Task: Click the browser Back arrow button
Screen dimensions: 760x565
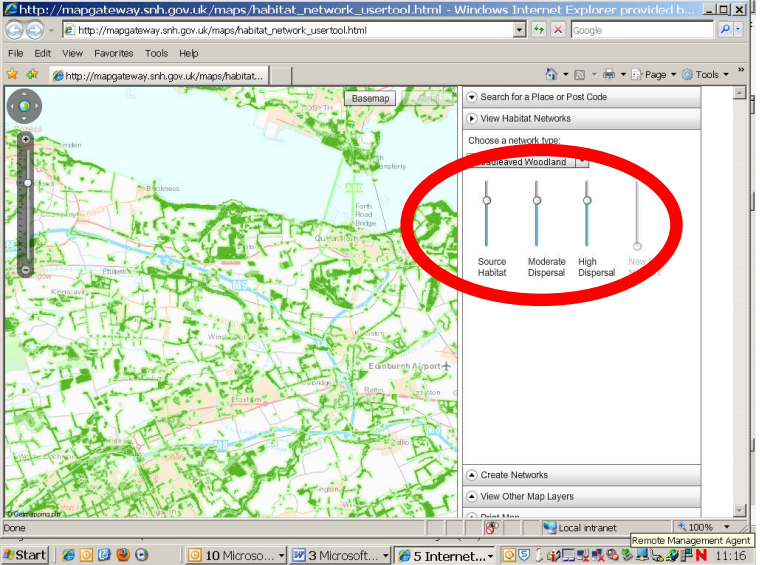Action: [15, 31]
